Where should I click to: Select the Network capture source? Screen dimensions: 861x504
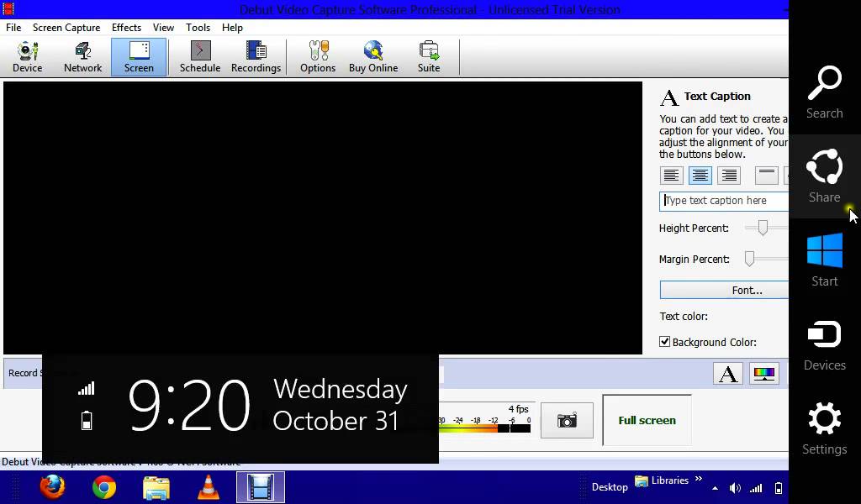(83, 57)
